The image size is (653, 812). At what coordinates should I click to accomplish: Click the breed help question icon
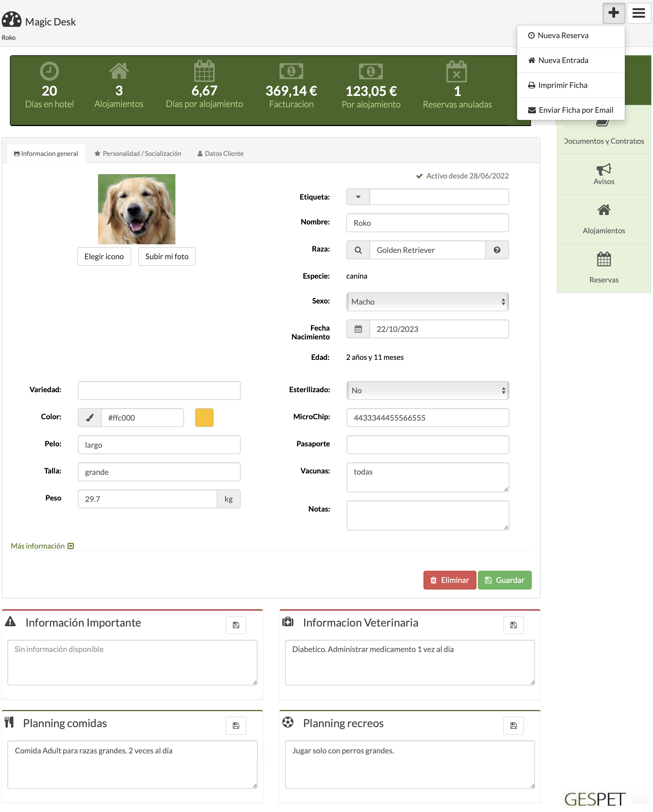coord(497,250)
